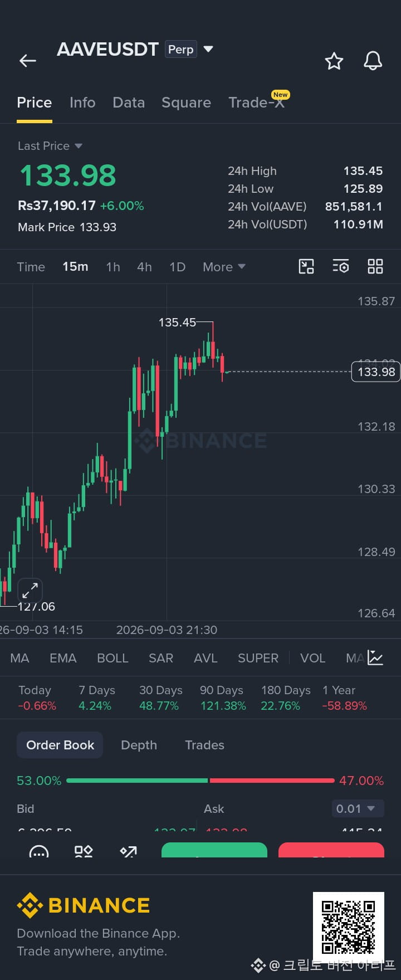Open the four-square grid layout icon
This screenshot has height=980, width=401.
pos(375,266)
